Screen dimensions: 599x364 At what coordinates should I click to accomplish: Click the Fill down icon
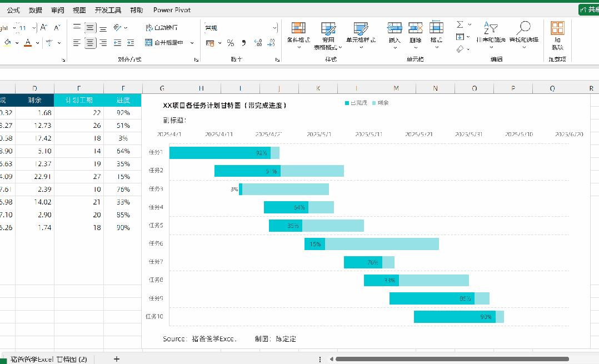pos(460,37)
